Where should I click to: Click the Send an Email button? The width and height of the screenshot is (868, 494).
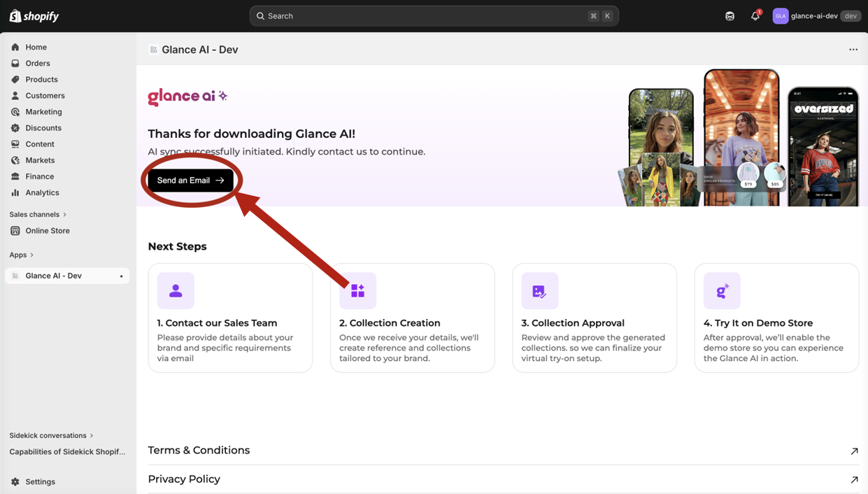190,181
